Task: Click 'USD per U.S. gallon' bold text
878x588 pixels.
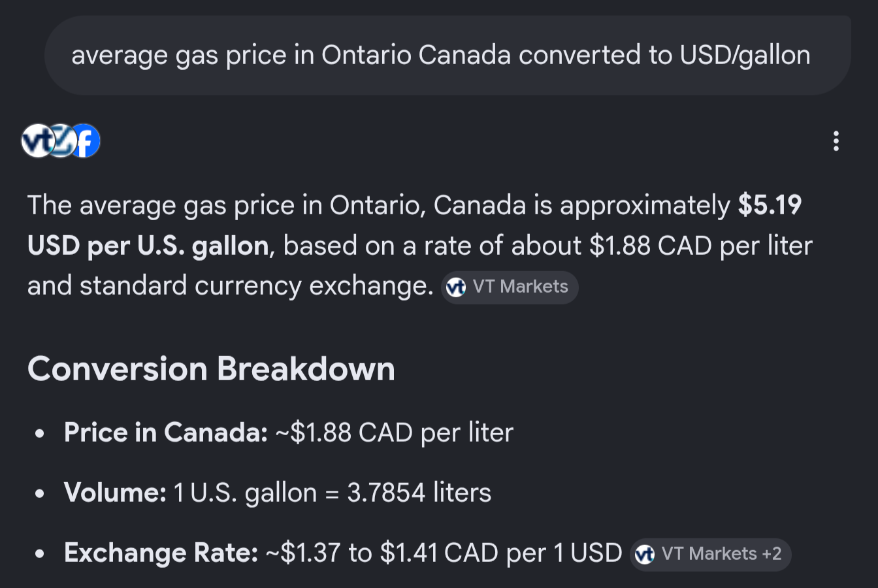Action: tap(148, 246)
